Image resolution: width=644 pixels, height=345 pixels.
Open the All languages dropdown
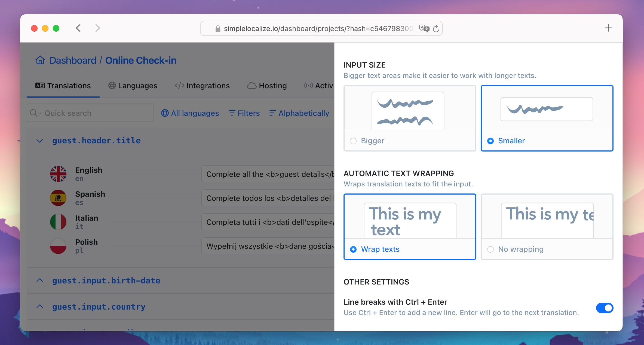[190, 113]
